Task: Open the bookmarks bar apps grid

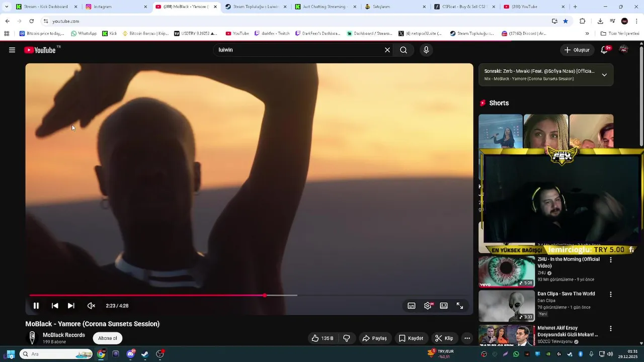Action: 7,34
